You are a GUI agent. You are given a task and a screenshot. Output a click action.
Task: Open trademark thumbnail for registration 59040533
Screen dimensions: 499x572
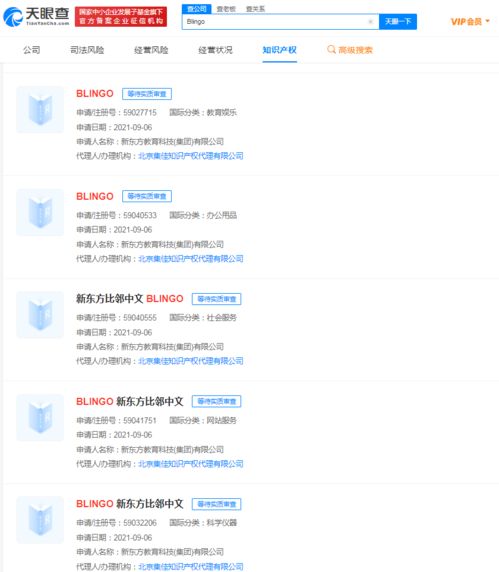coord(40,212)
